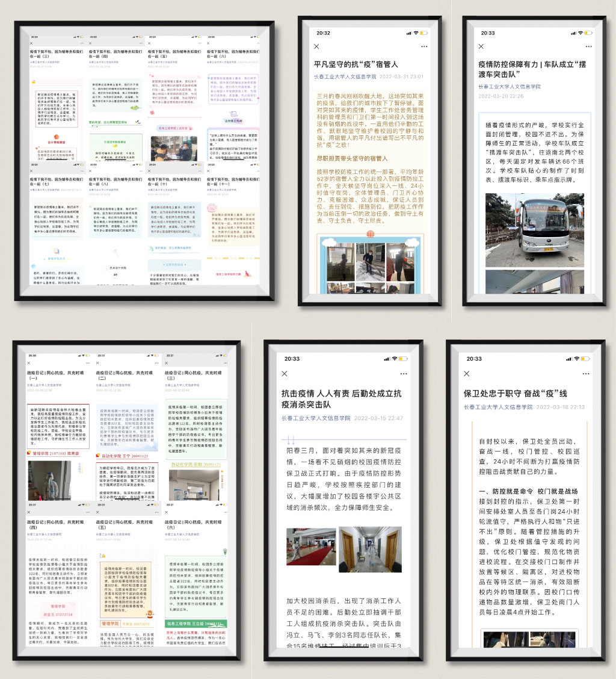Tap battery icon in the 20:32 status bar

tap(423, 33)
